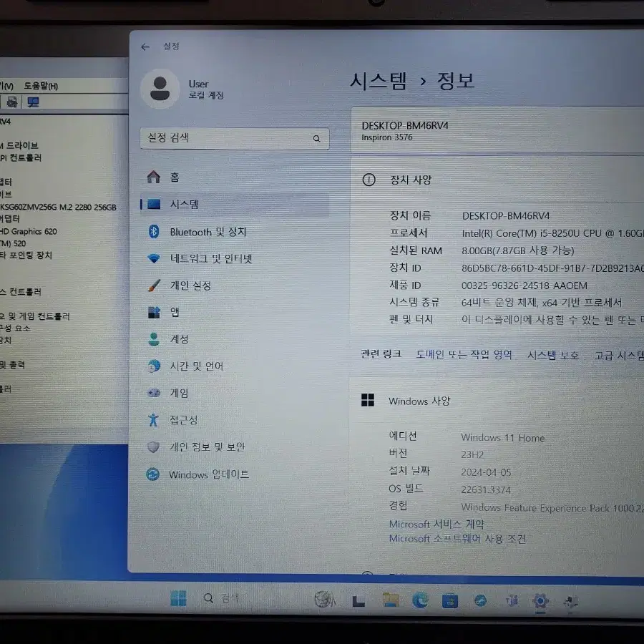Select 시스템 in the Settings sidebar

235,204
